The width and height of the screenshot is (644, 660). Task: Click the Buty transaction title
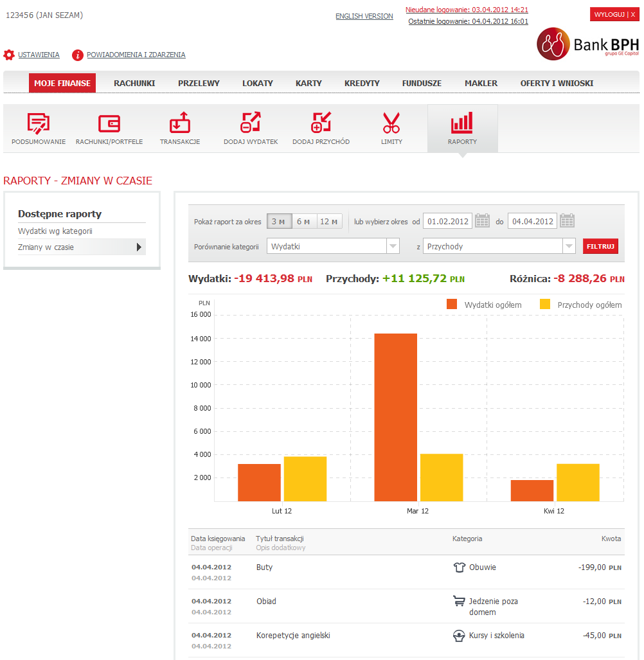coord(264,567)
